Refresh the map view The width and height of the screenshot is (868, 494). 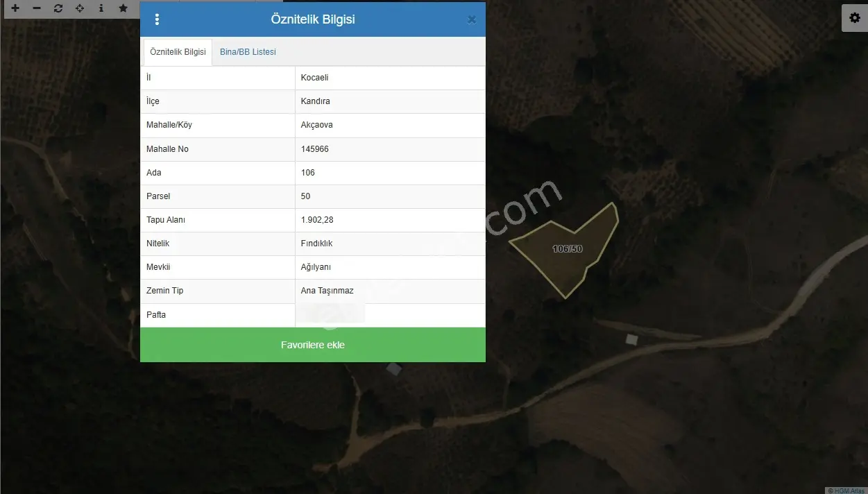click(58, 8)
